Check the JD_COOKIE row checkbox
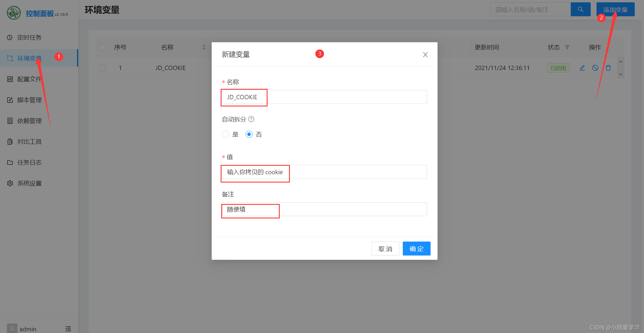Screen dimensions: 644x333 point(103,68)
